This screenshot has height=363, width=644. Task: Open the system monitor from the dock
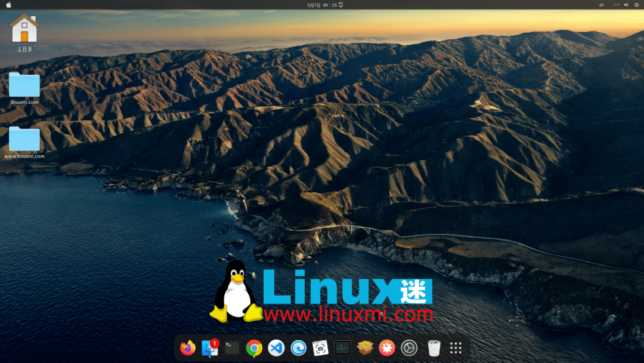[x=342, y=347]
